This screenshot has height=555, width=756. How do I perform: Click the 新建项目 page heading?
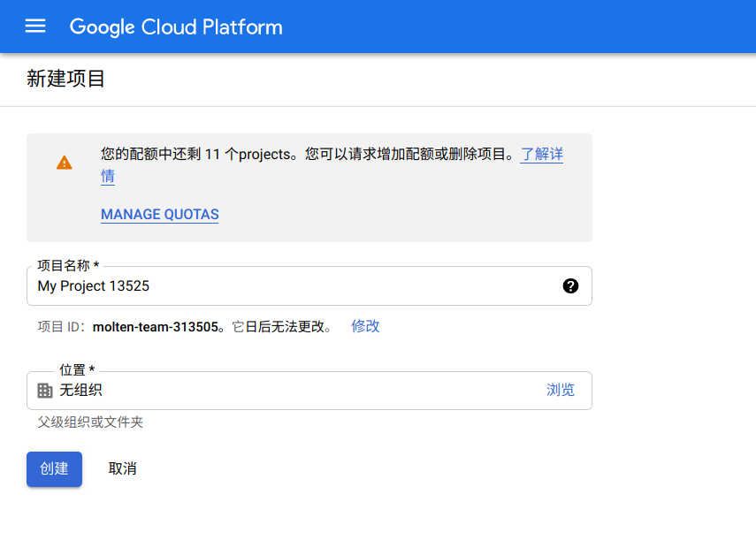coord(66,79)
